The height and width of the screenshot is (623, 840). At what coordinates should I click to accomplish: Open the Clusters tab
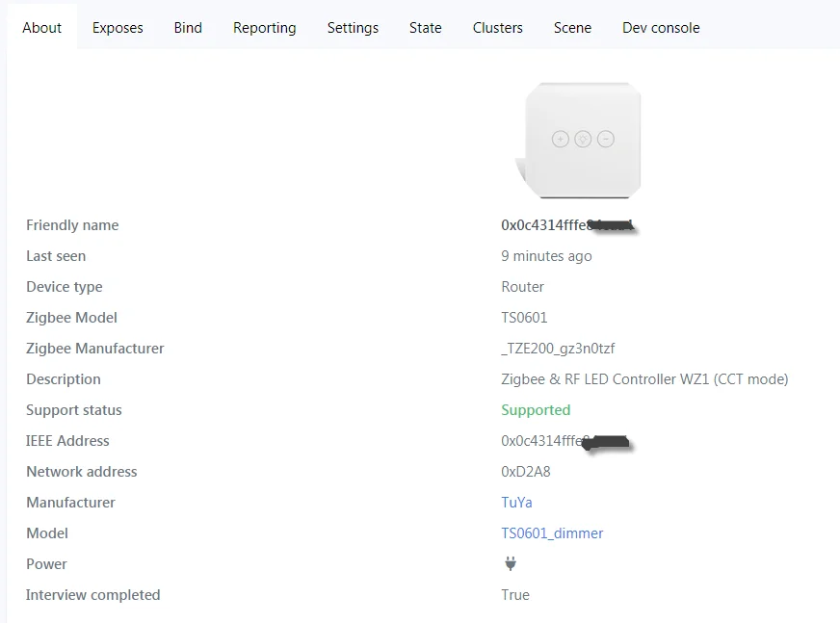point(498,28)
